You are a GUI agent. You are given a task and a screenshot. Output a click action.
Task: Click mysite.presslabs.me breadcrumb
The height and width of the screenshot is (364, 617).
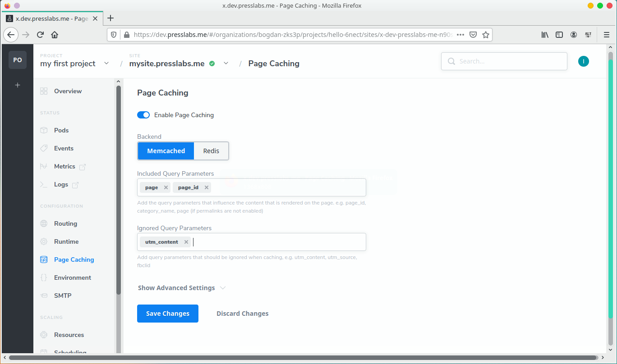coord(167,64)
